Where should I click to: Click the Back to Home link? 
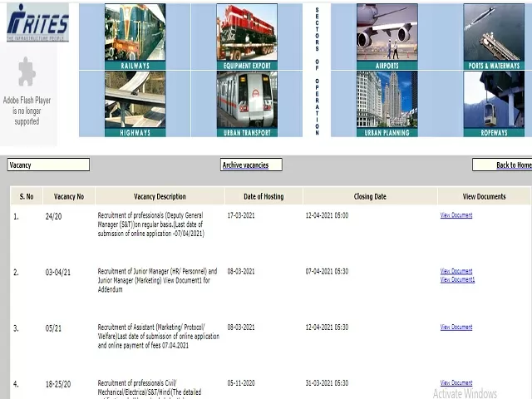[514, 165]
